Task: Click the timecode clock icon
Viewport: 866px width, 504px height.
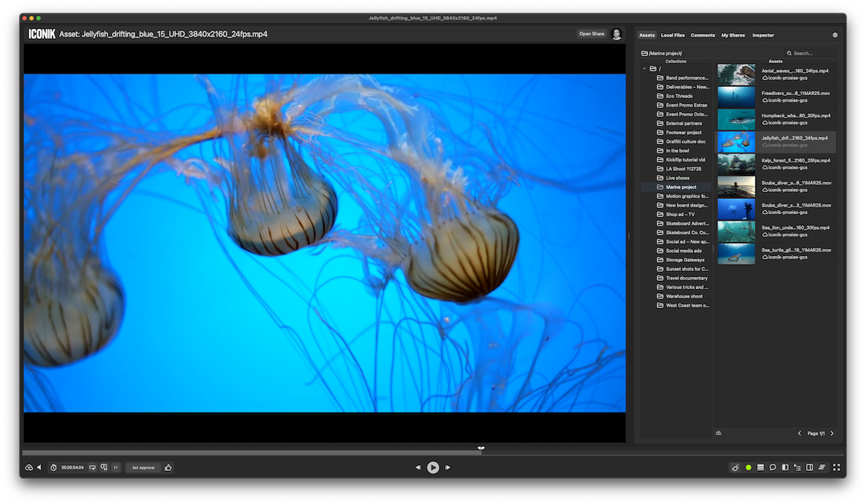Action: pyautogui.click(x=53, y=467)
